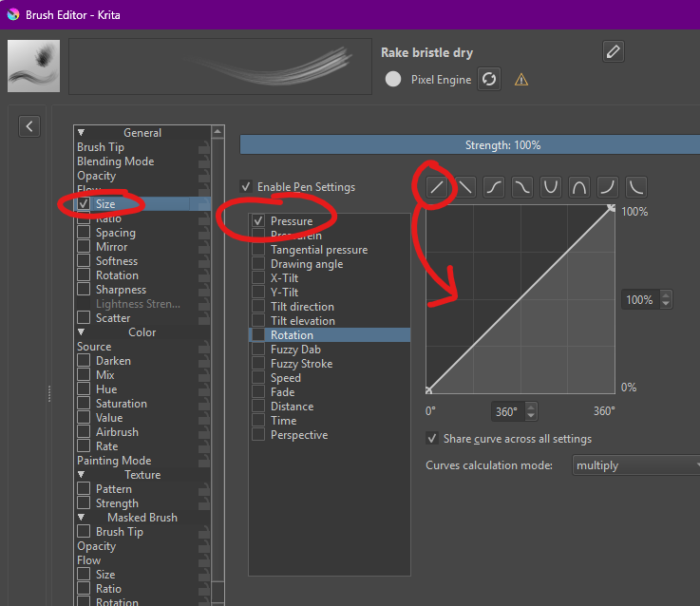Toggle Enable Pen Settings checkbox

(246, 187)
